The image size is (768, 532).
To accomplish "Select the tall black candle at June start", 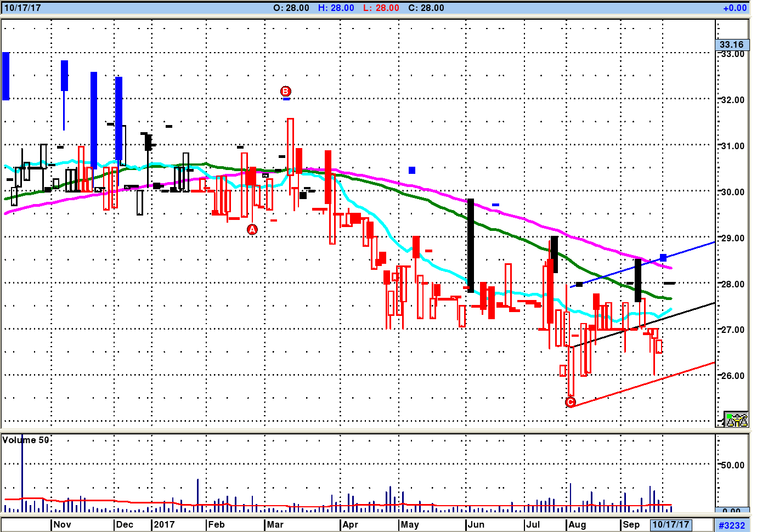I will [x=471, y=245].
